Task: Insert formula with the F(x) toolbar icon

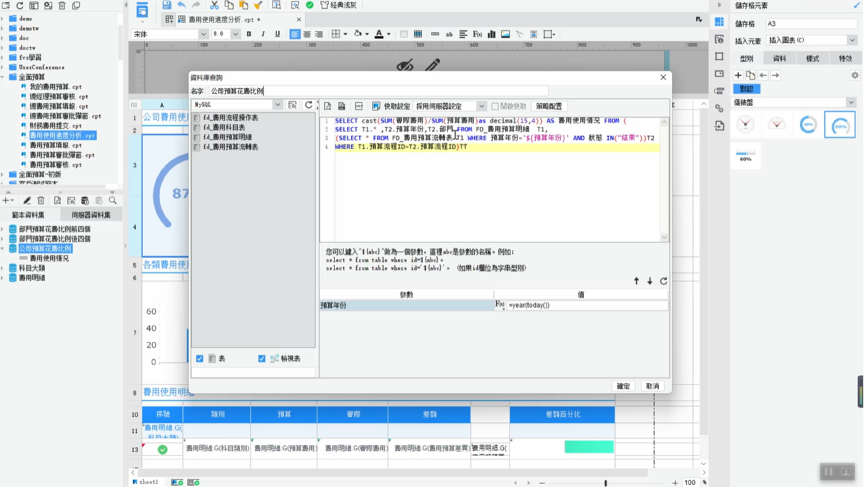Action: pyautogui.click(x=477, y=34)
